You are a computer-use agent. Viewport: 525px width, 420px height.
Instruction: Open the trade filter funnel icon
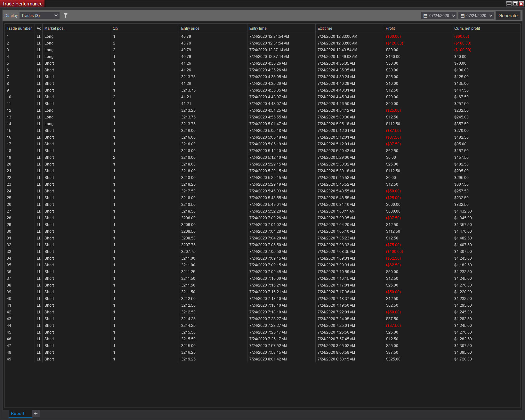point(66,15)
